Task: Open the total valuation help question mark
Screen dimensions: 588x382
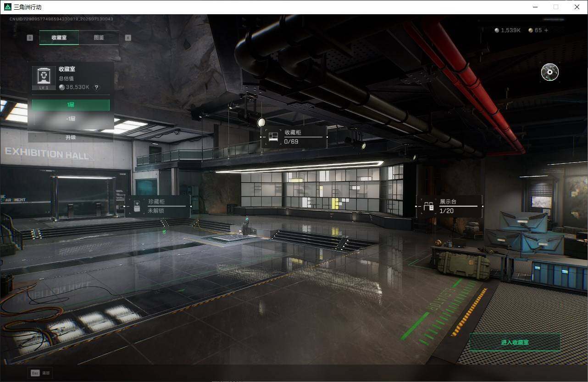Action: tap(96, 87)
